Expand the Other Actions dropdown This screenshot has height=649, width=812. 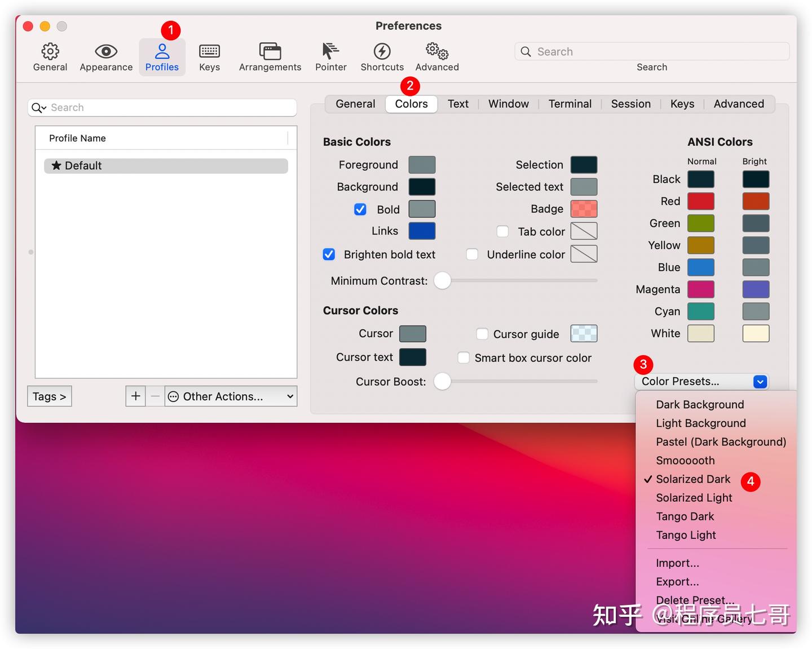click(x=231, y=396)
